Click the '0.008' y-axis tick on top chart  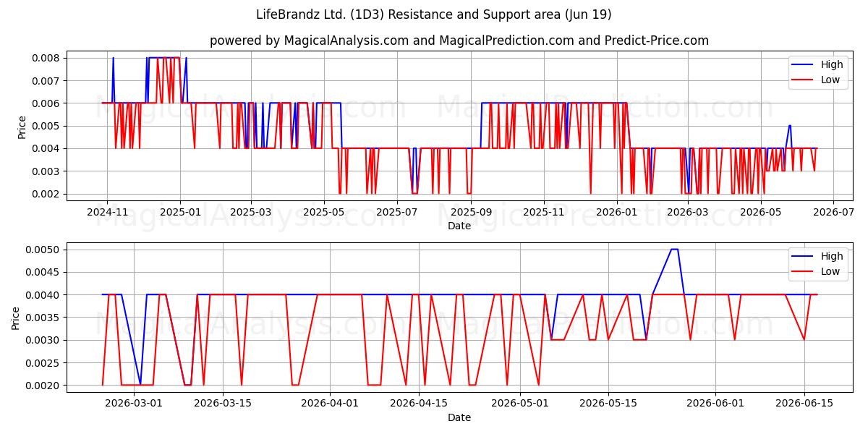point(47,58)
